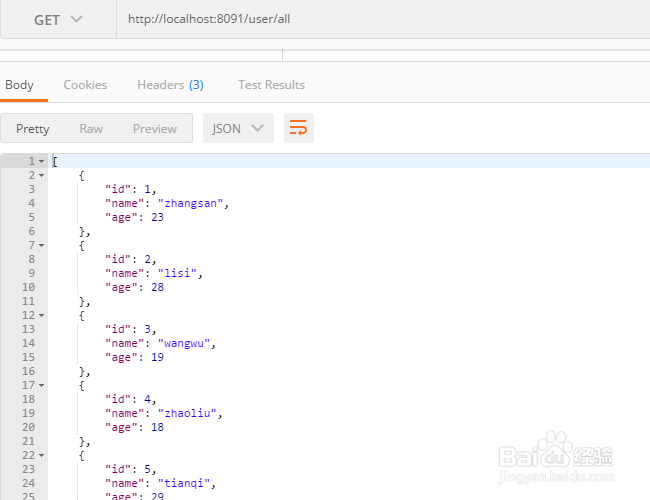Image resolution: width=650 pixels, height=500 pixels.
Task: Click the age value 23
Action: 158,217
